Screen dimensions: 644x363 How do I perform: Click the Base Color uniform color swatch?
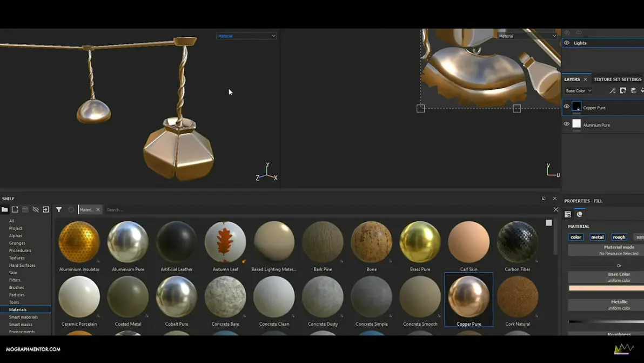tap(606, 288)
